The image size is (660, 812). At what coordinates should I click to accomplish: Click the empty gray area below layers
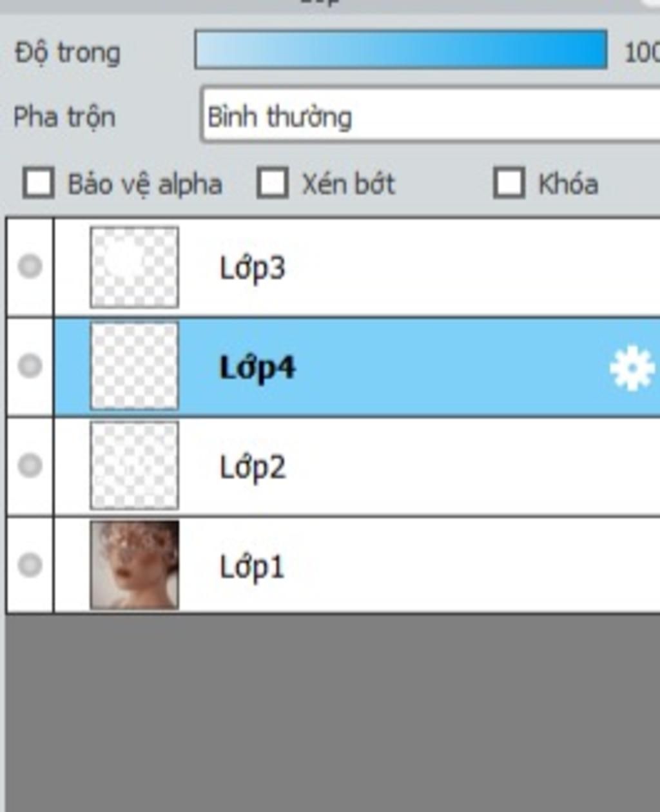[333, 712]
